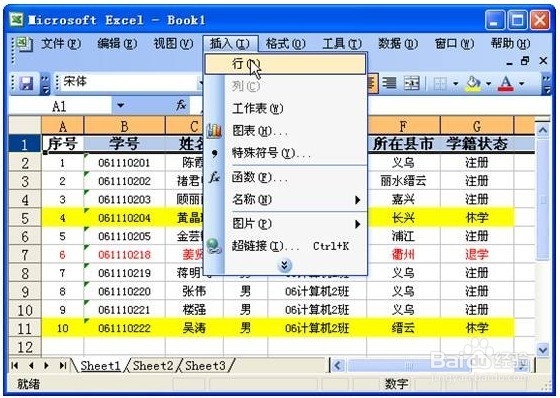Click the vertical scrollbar thumb
This screenshot has width=560, height=398.
pyautogui.click(x=543, y=200)
